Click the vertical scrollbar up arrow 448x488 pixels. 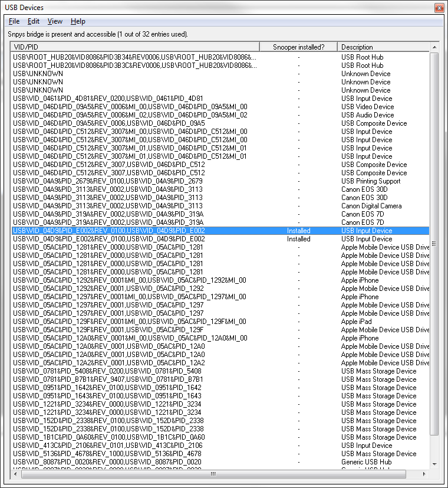point(434,47)
